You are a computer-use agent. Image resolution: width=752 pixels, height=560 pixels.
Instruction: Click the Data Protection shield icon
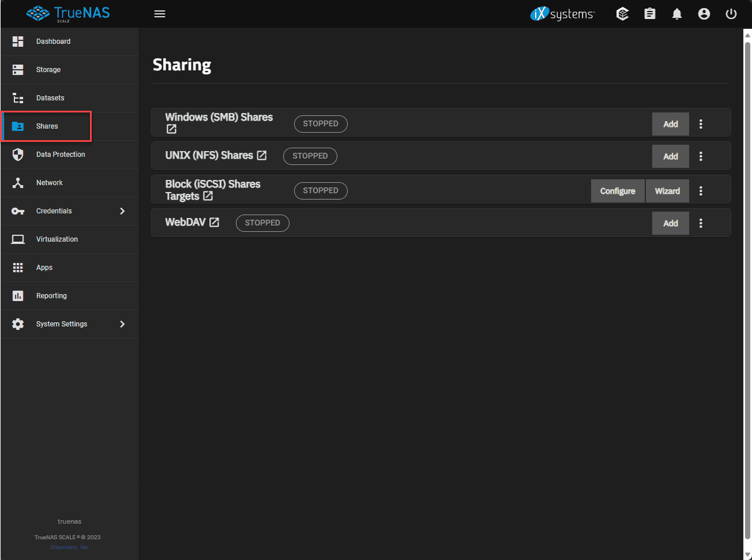18,154
